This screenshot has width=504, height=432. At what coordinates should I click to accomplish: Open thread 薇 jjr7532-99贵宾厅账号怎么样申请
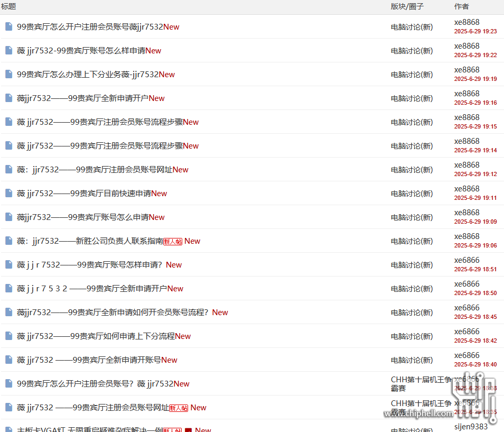click(81, 51)
